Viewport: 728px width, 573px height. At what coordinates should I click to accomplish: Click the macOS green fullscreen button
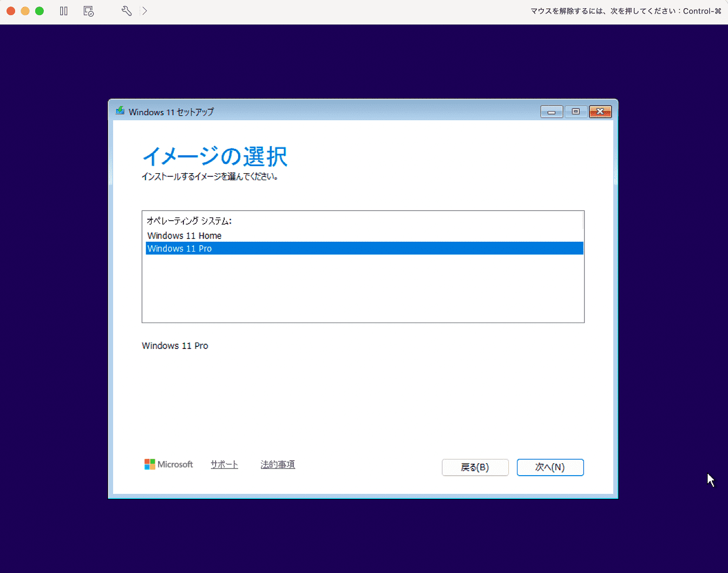[x=40, y=11]
